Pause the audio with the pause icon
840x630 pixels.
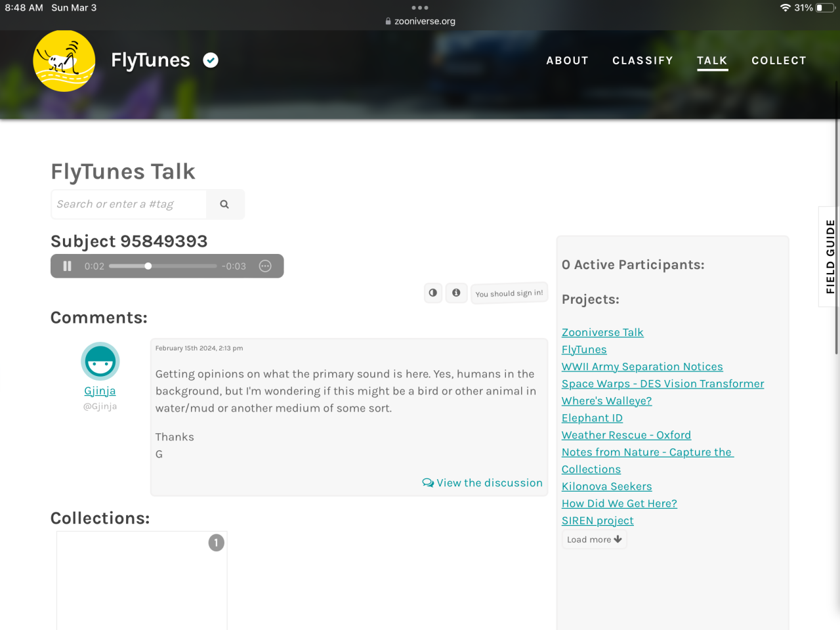point(67,266)
